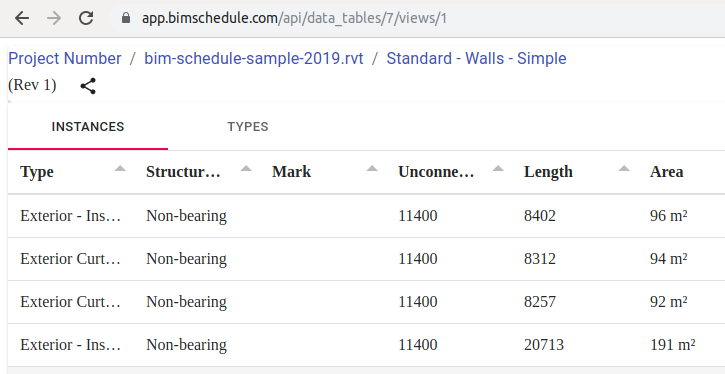Go back with browser back arrow
Viewport: 725px width, 374px height.
click(22, 18)
